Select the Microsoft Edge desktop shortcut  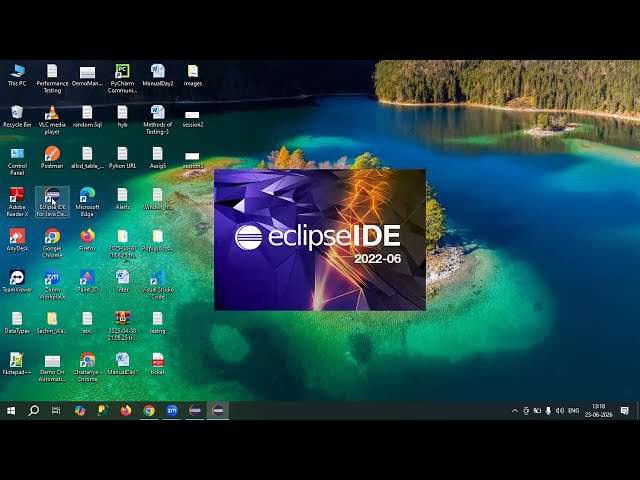(x=87, y=202)
